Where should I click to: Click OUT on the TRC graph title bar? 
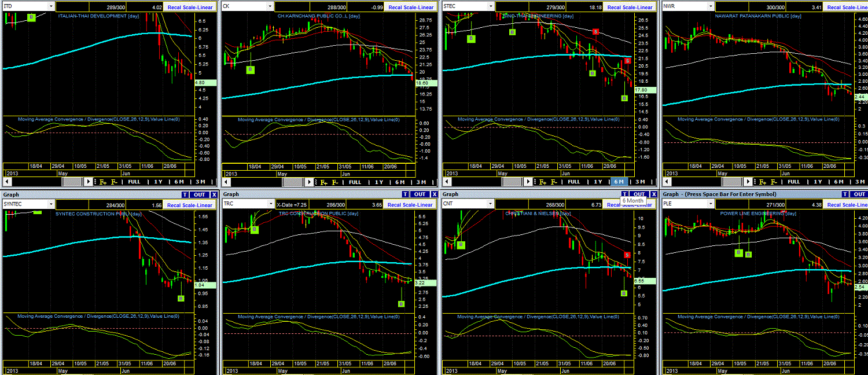pyautogui.click(x=420, y=194)
